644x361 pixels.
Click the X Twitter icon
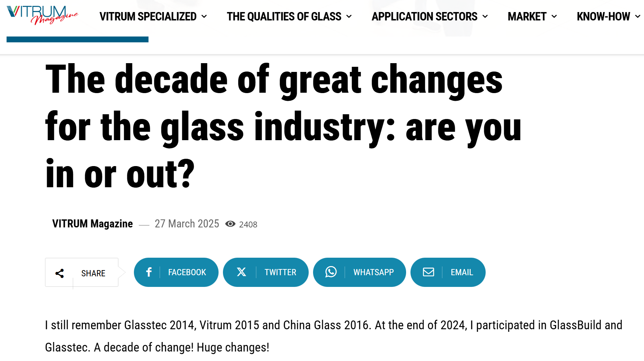pyautogui.click(x=241, y=272)
